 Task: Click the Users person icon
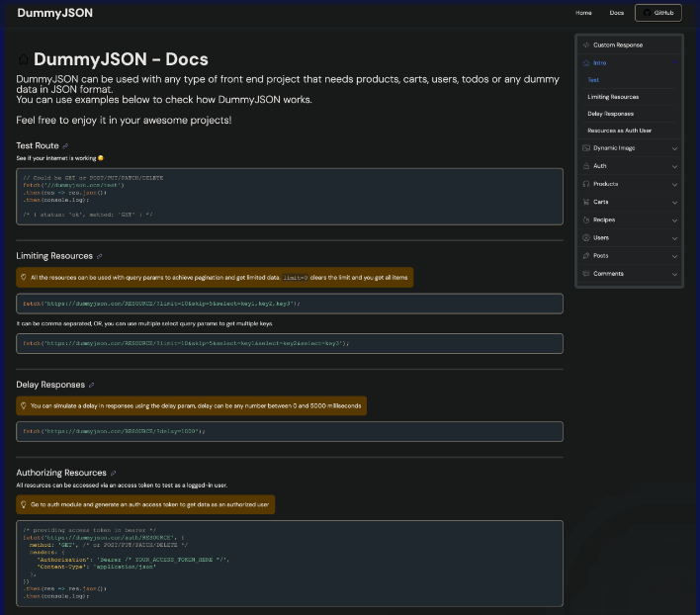click(586, 238)
